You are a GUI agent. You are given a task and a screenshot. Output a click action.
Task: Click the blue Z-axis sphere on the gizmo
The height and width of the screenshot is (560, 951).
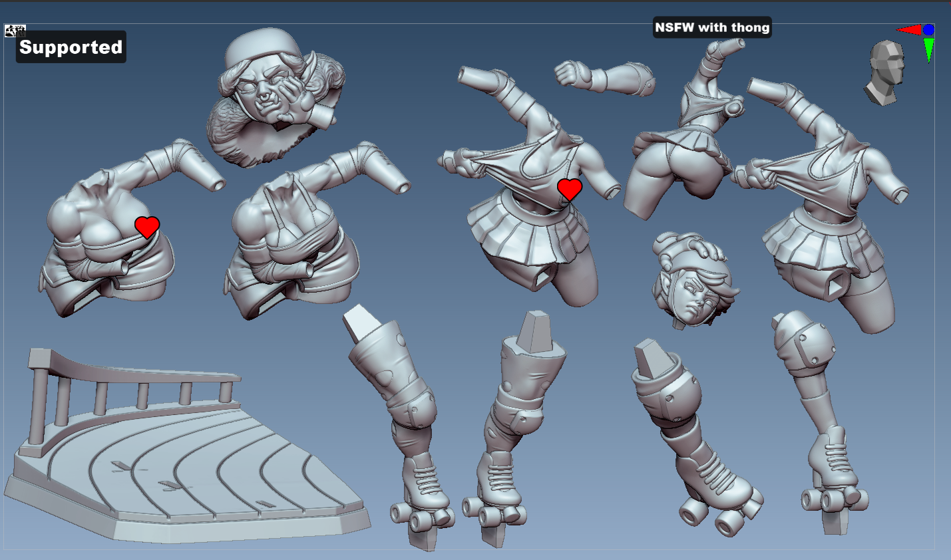[x=927, y=31]
